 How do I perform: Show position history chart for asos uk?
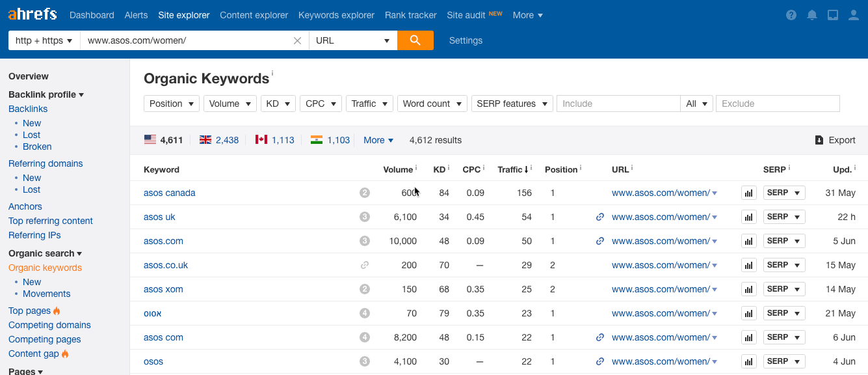click(x=748, y=217)
